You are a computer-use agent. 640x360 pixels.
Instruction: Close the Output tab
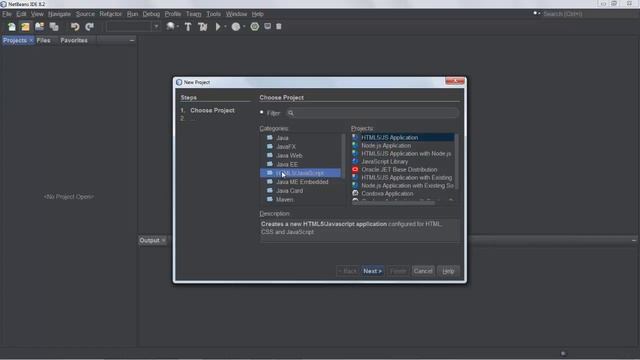[x=163, y=240]
